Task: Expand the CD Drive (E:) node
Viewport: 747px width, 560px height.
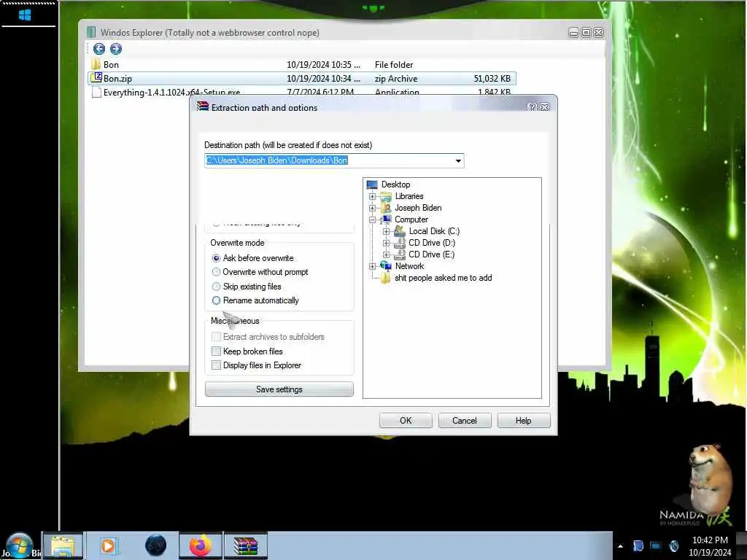Action: pos(387,254)
